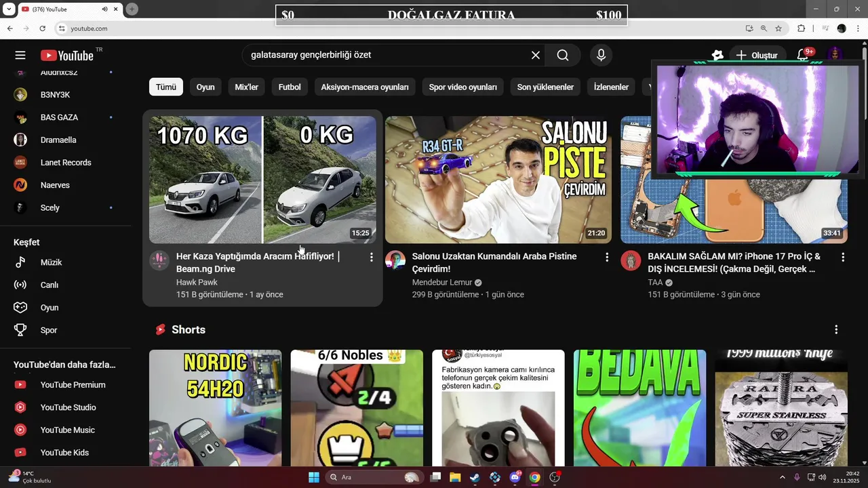Open Mendebur Lemur channel name

click(442, 282)
